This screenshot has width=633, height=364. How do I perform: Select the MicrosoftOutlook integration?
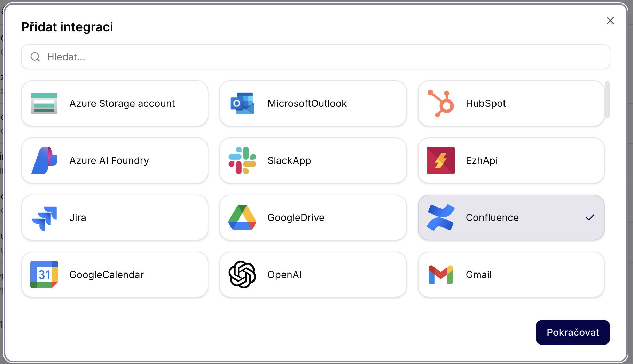pos(313,103)
